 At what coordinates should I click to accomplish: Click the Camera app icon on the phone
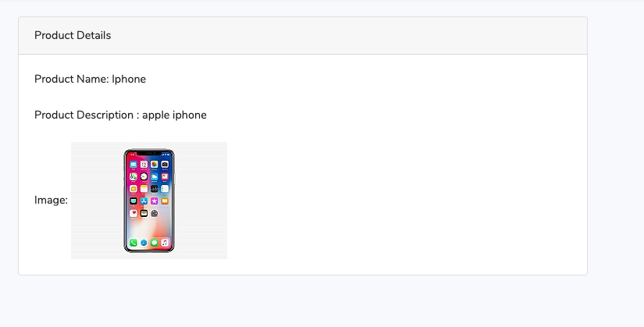[165, 165]
